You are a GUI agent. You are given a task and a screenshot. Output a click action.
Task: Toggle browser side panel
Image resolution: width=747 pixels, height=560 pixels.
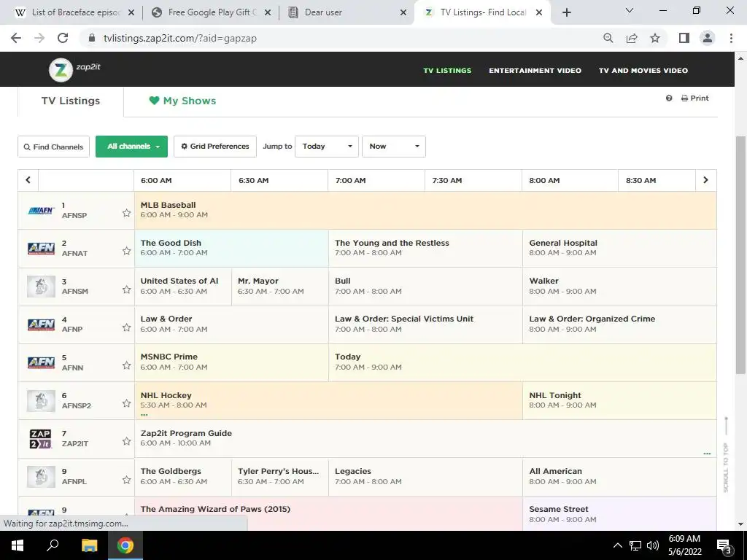[x=684, y=38]
